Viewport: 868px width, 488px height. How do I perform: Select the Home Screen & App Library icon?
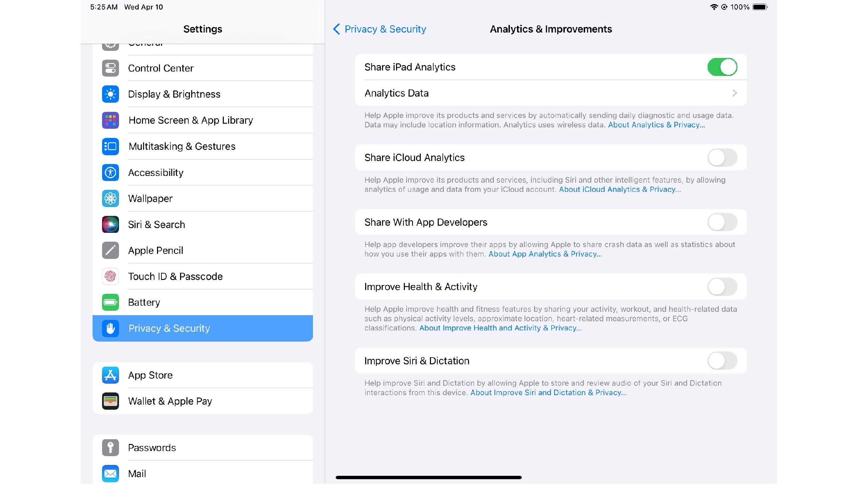pyautogui.click(x=110, y=120)
